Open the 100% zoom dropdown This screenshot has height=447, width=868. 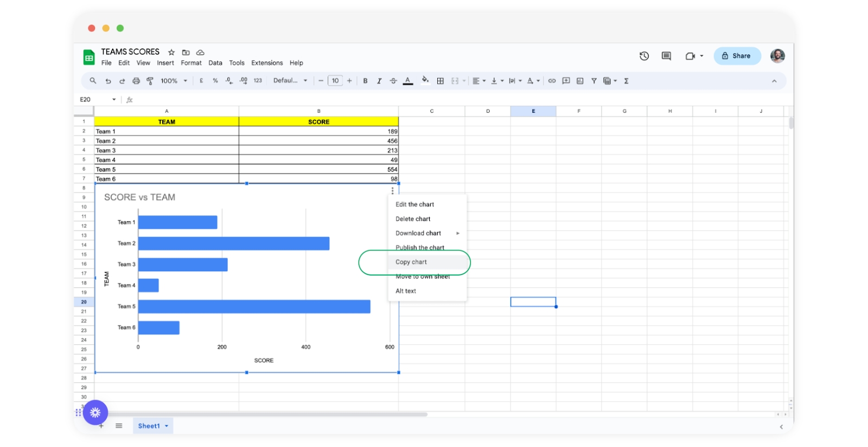pyautogui.click(x=174, y=81)
